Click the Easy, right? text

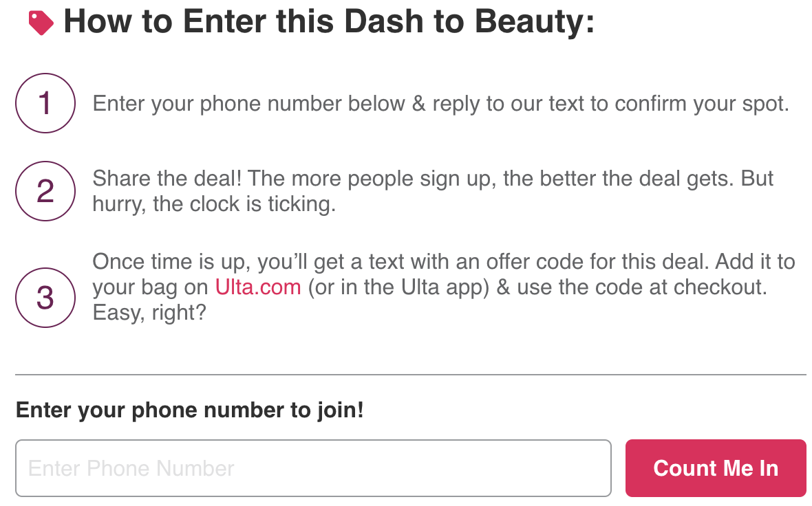tap(149, 313)
